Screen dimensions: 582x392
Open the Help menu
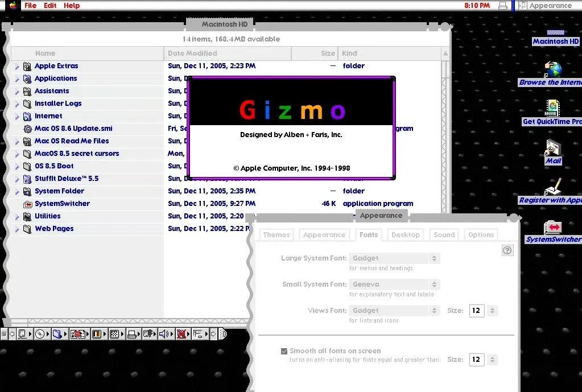[72, 5]
